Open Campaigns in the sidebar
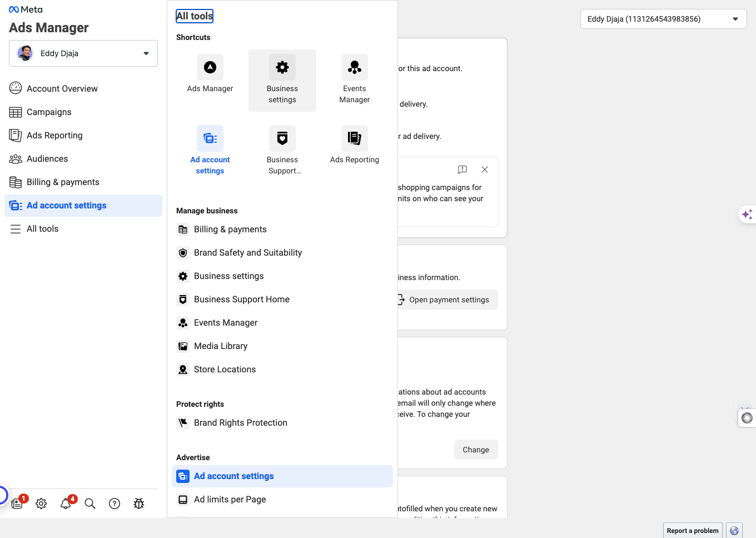The height and width of the screenshot is (538, 756). click(x=83, y=112)
